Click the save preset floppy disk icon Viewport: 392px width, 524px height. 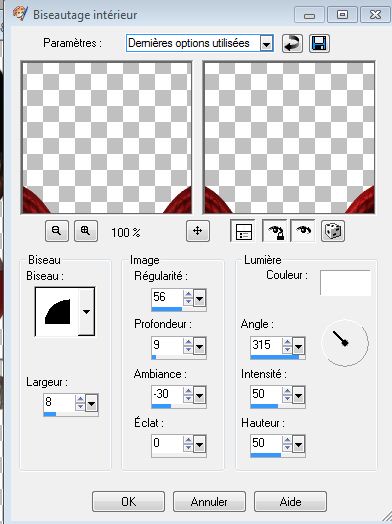[319, 43]
